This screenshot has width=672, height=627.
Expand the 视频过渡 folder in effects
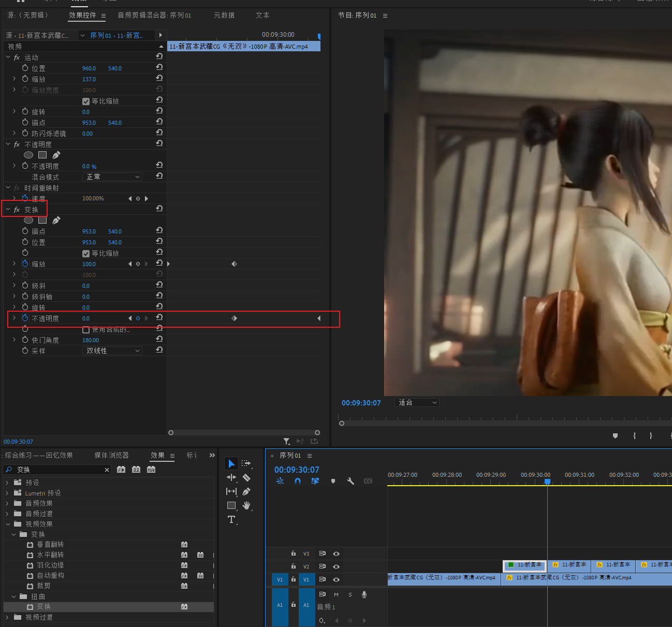click(x=7, y=617)
